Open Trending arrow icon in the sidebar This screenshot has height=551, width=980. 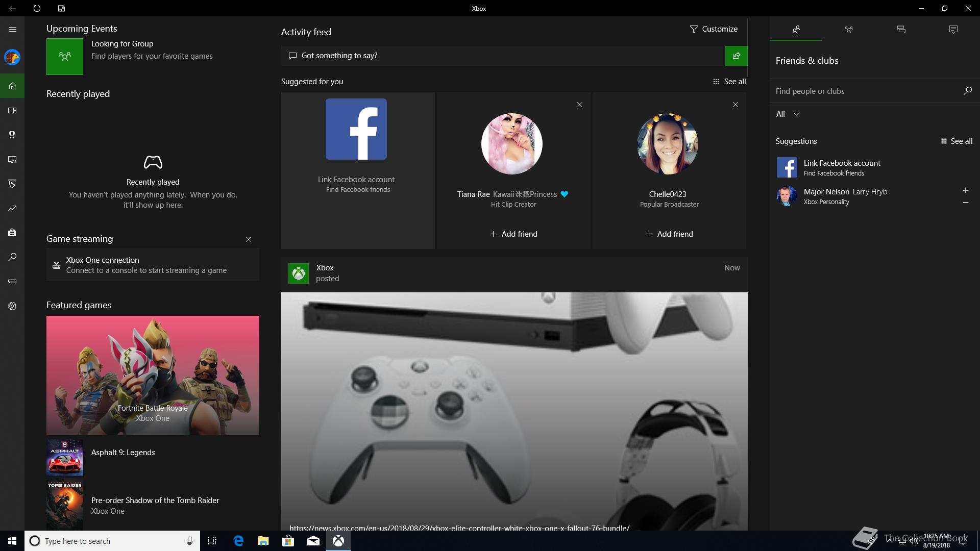tap(12, 208)
